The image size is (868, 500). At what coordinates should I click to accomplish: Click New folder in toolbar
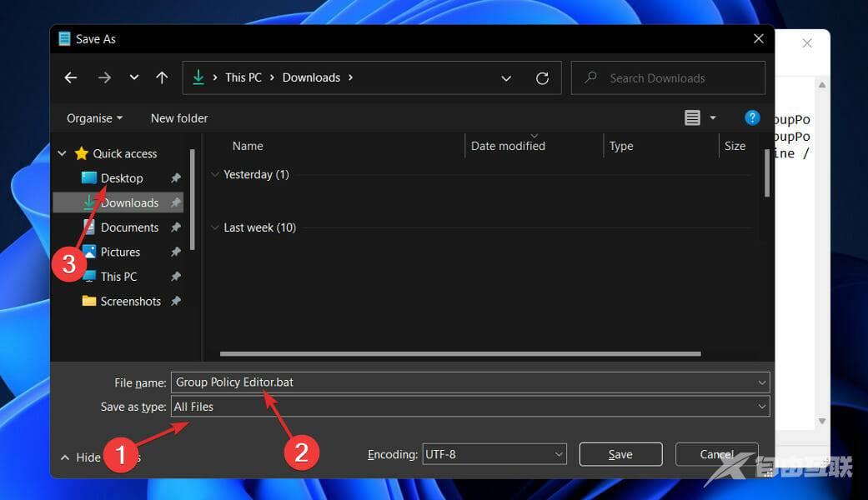click(179, 118)
